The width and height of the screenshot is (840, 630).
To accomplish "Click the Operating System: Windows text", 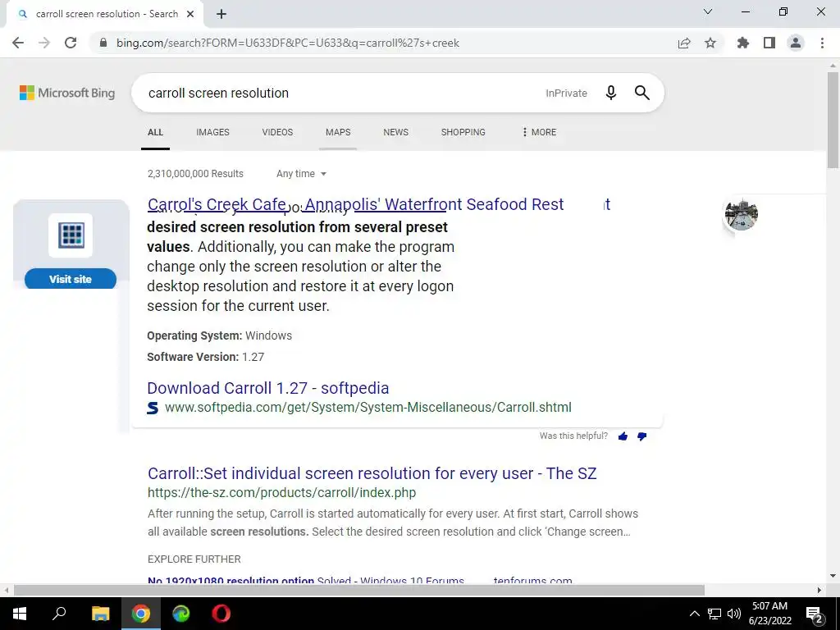I will 220,336.
